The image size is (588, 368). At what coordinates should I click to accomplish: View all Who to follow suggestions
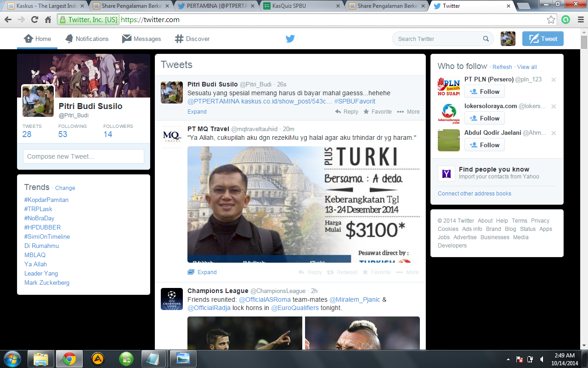click(x=527, y=67)
